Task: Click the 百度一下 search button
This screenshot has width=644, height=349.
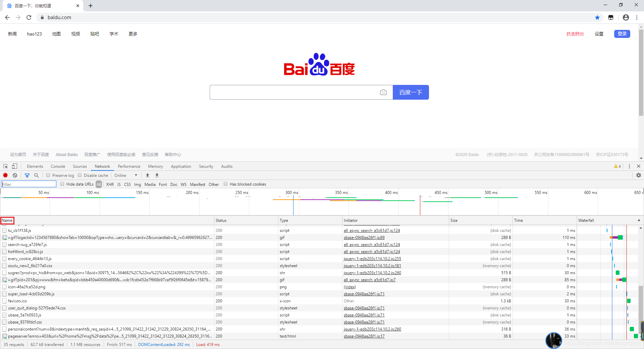Action: 411,92
